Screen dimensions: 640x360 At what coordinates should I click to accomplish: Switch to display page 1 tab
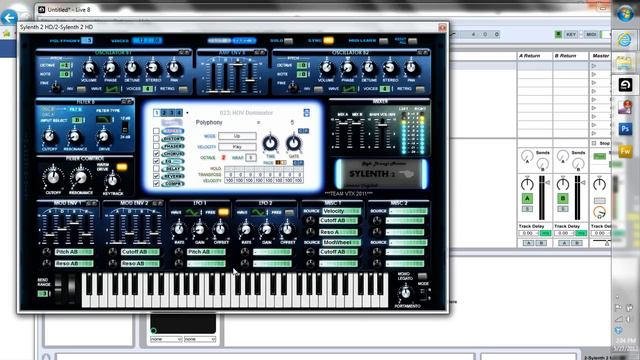(x=157, y=113)
